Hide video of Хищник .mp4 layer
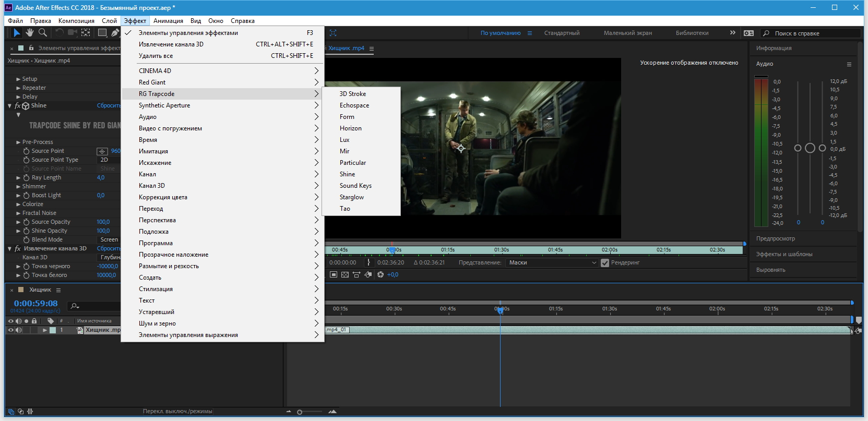868x421 pixels. pos(10,330)
